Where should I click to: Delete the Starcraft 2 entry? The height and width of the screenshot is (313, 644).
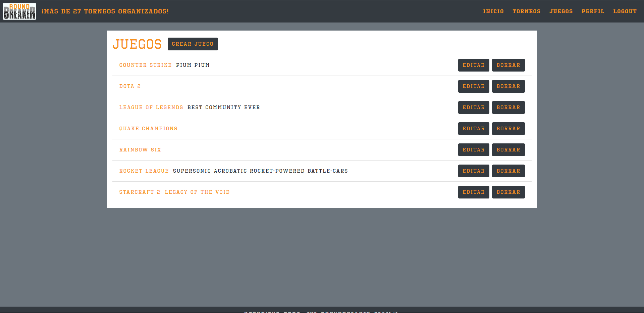[x=508, y=192]
